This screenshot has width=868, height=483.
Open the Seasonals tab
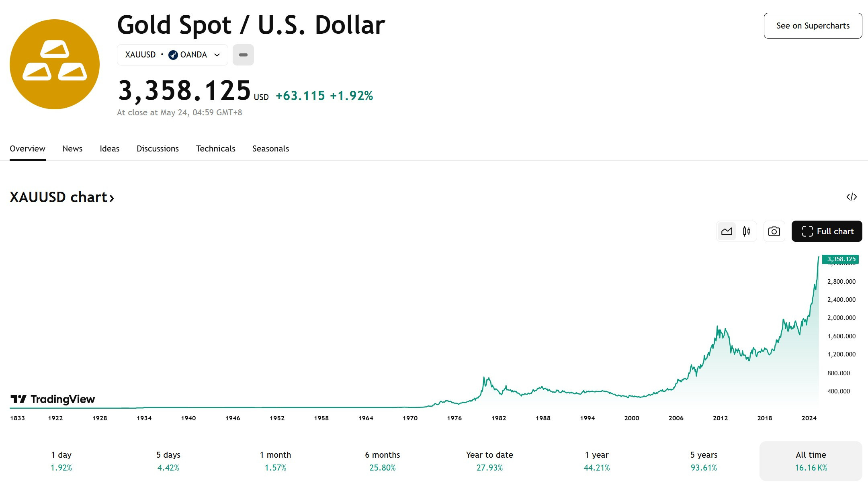coord(270,149)
